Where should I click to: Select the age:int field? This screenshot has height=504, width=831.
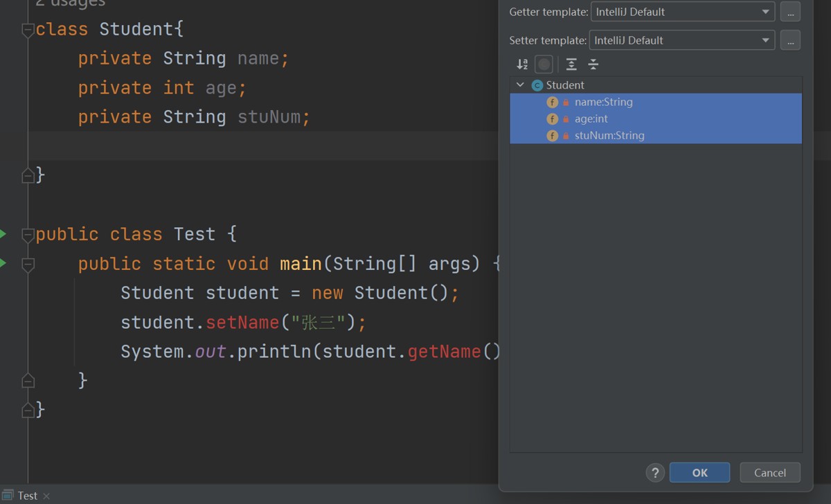click(656, 118)
